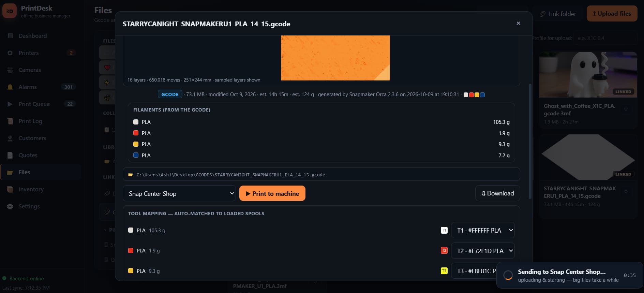Click the Quotes icon in sidebar

click(10, 155)
